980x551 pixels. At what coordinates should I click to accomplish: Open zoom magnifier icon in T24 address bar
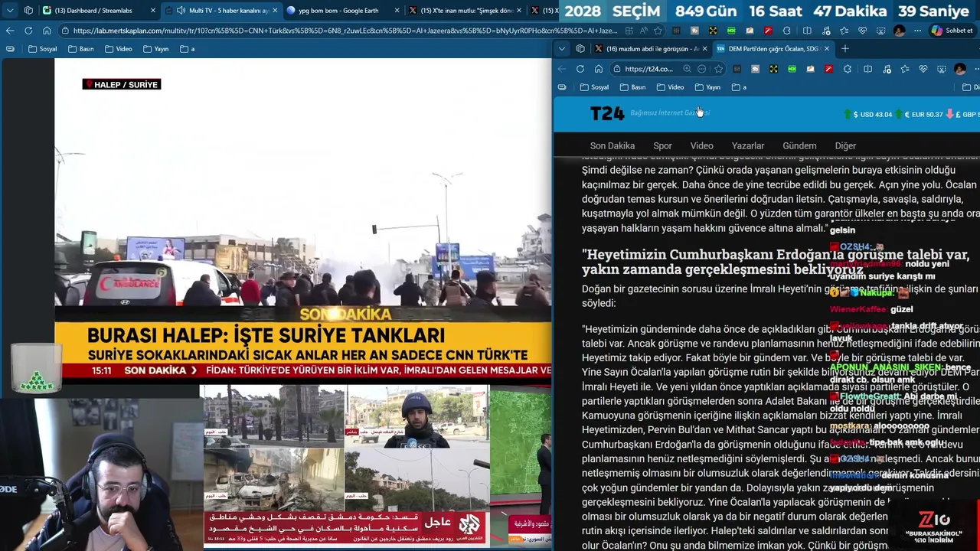click(687, 69)
